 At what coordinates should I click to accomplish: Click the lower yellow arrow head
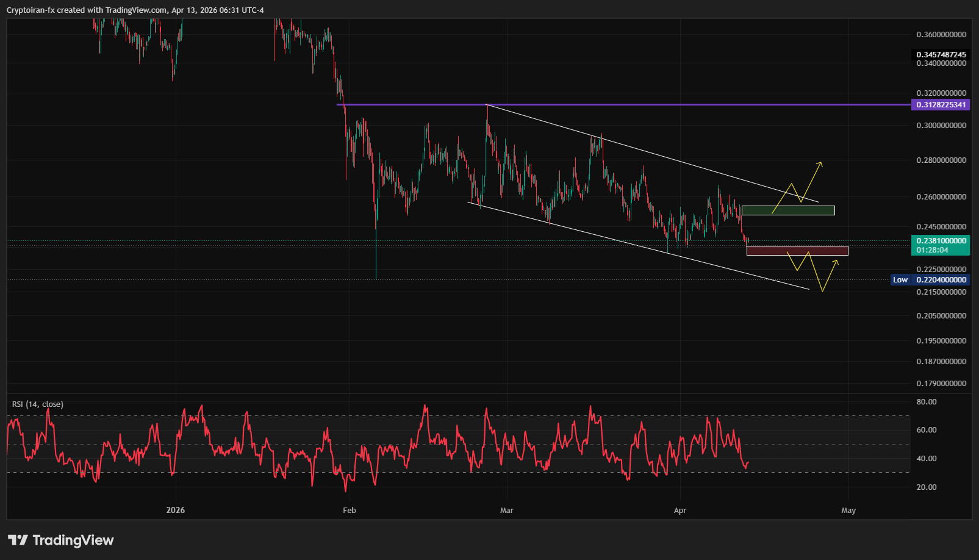pyautogui.click(x=836, y=262)
